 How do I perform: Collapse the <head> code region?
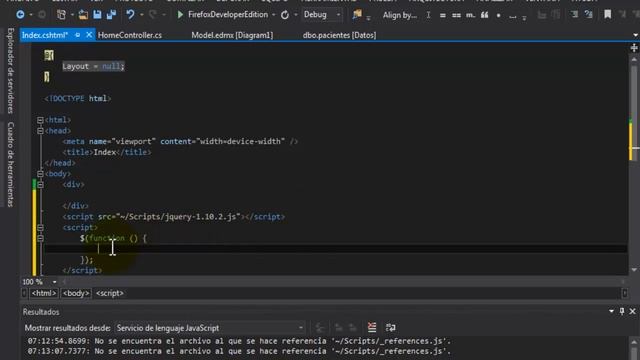[40, 131]
